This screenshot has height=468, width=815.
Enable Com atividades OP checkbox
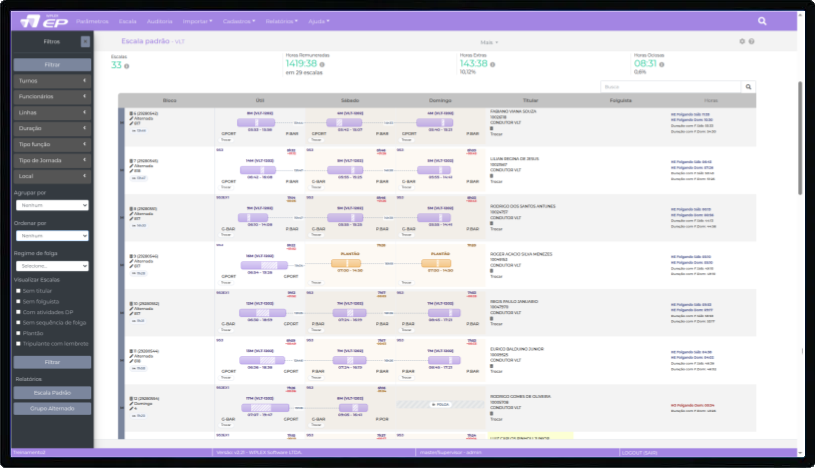[18, 312]
